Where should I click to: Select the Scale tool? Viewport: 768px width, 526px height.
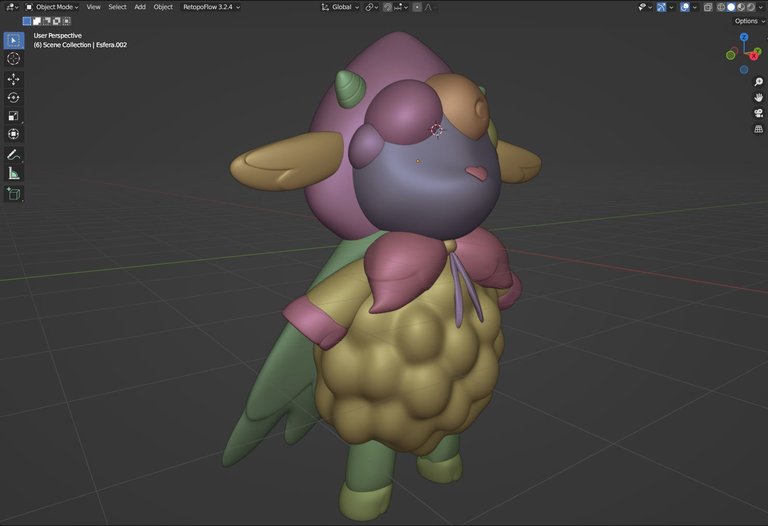pos(14,116)
